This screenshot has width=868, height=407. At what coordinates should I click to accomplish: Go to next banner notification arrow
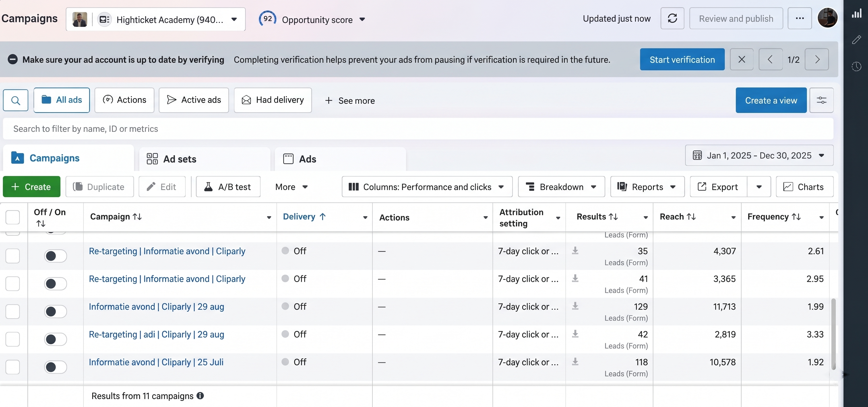817,59
